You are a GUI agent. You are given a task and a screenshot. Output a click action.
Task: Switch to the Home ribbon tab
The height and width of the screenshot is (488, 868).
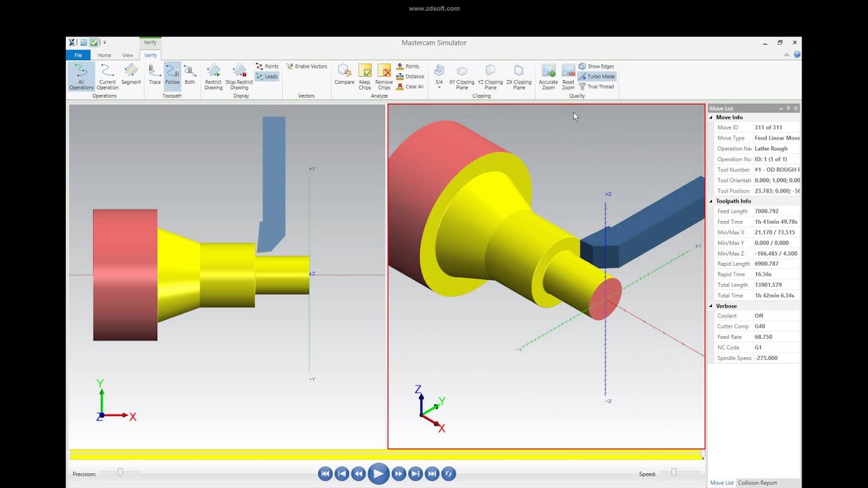pos(104,55)
